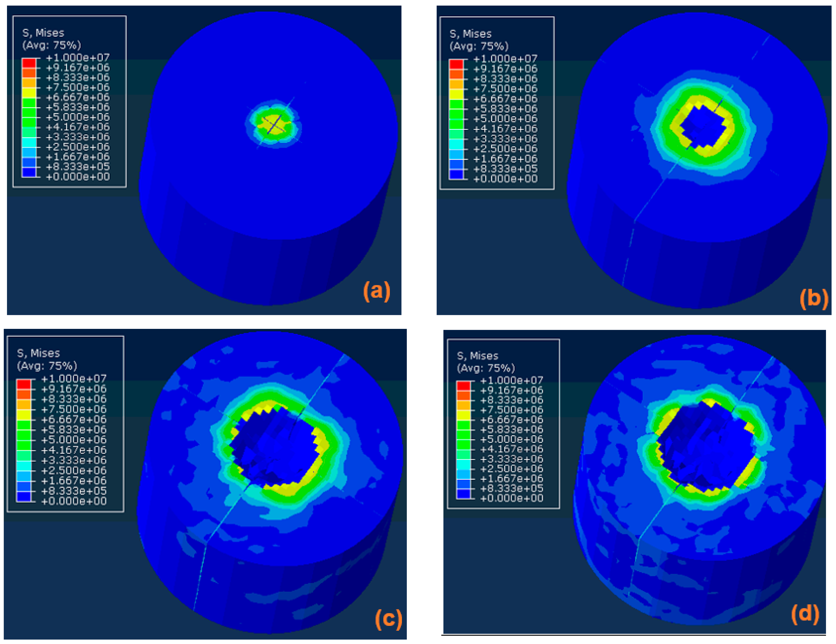Viewport: 836px width, 644px height.
Task: Click red legend swatch in panel (a)
Action: click(29, 63)
